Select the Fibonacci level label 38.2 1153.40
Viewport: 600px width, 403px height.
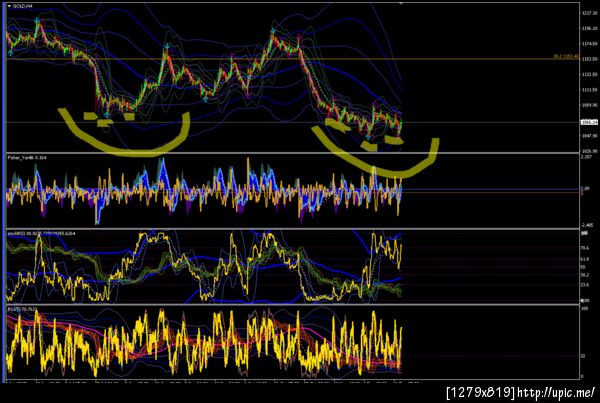click(x=566, y=57)
